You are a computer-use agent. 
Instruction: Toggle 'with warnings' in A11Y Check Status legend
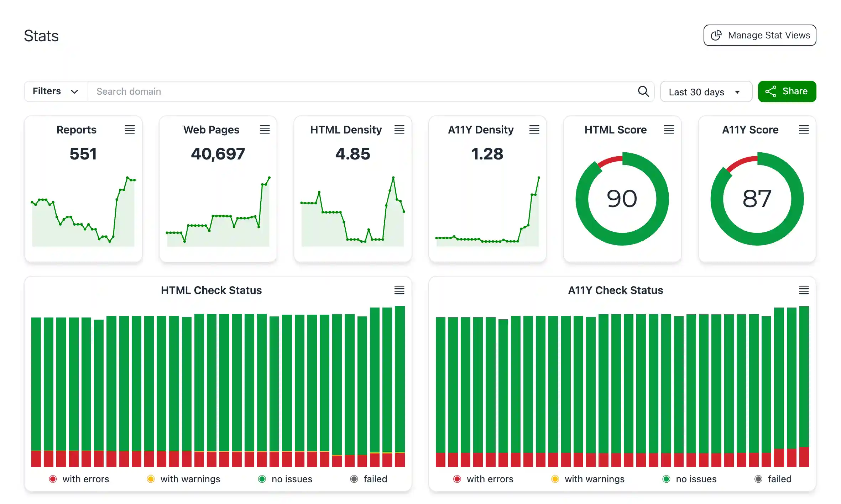point(589,479)
